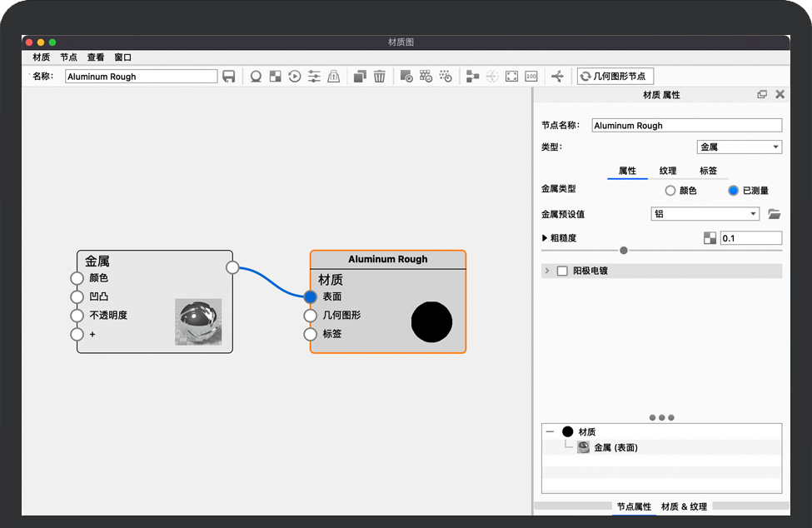Click the sliders settings icon in toolbar
812x528 pixels.
click(314, 77)
